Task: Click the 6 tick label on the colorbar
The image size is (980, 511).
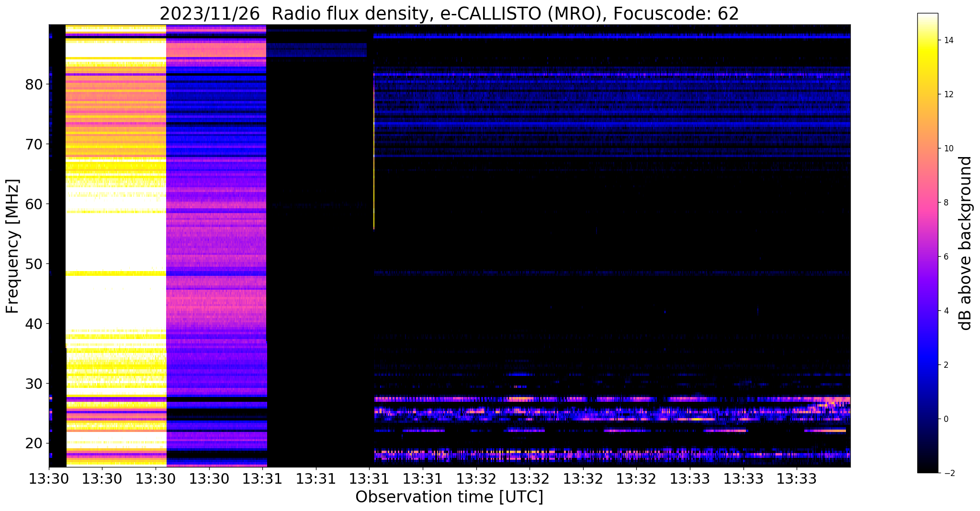Action: (946, 257)
